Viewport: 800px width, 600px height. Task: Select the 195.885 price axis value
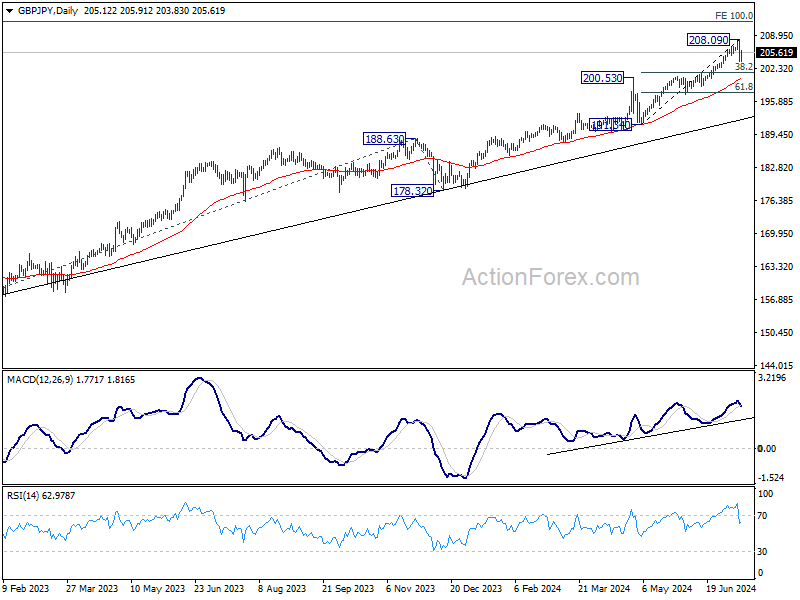777,102
